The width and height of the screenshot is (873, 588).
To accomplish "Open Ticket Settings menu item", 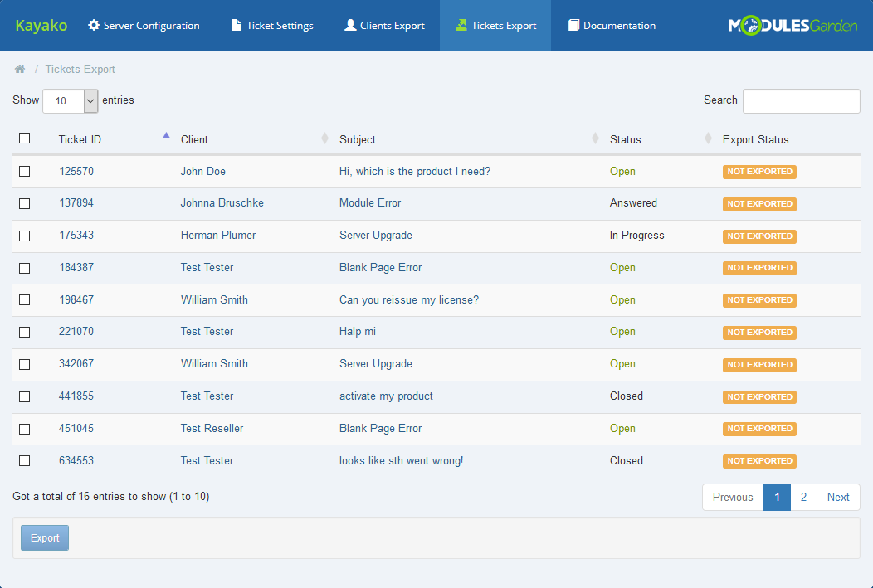I will pyautogui.click(x=272, y=25).
